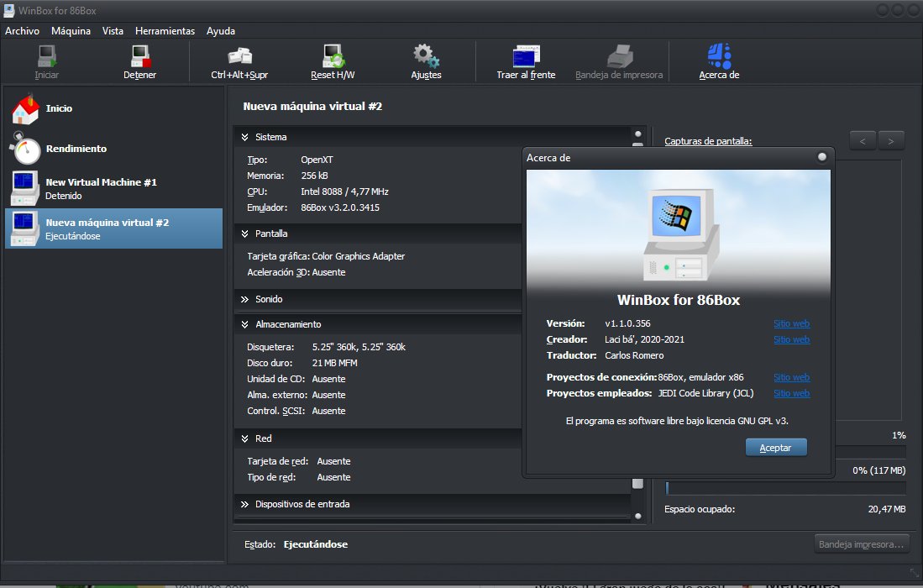Screen dimensions: 923x588
Task: Click Tipo value OpenXT
Action: coord(317,160)
